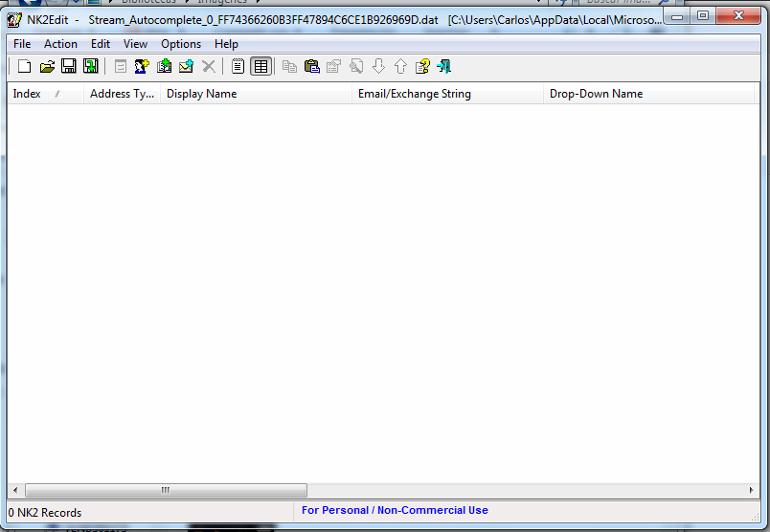Add a new record with the person icon
Image resolution: width=770 pixels, height=532 pixels.
pos(142,66)
